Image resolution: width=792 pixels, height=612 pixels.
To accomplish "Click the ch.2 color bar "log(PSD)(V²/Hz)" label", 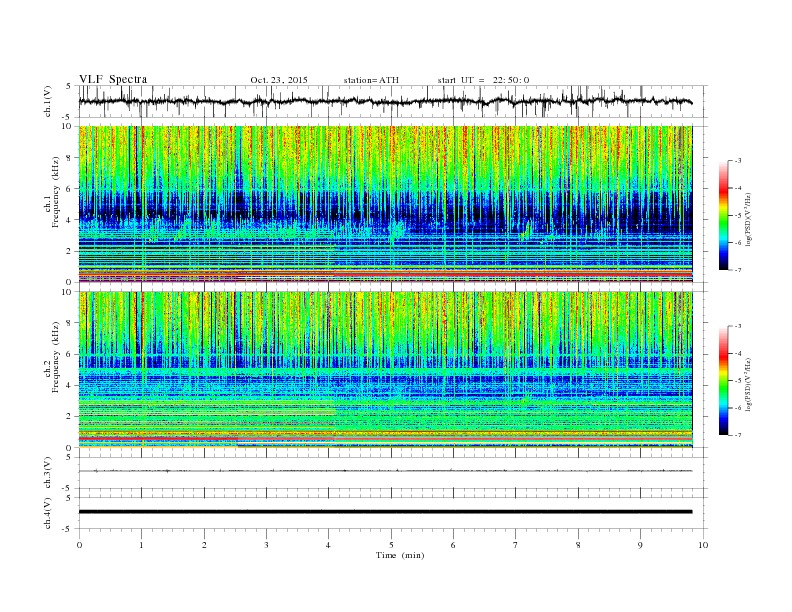I will click(x=750, y=384).
